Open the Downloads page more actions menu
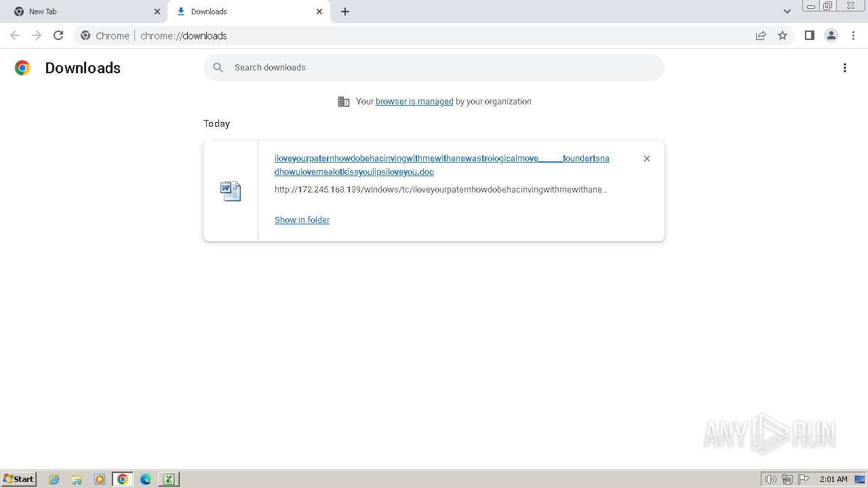The height and width of the screenshot is (488, 868). point(845,68)
